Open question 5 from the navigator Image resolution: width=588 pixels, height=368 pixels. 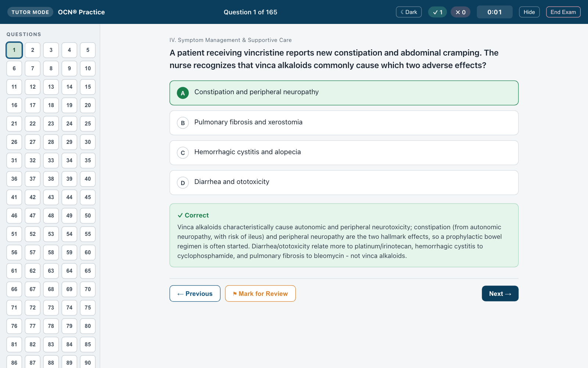click(x=88, y=50)
